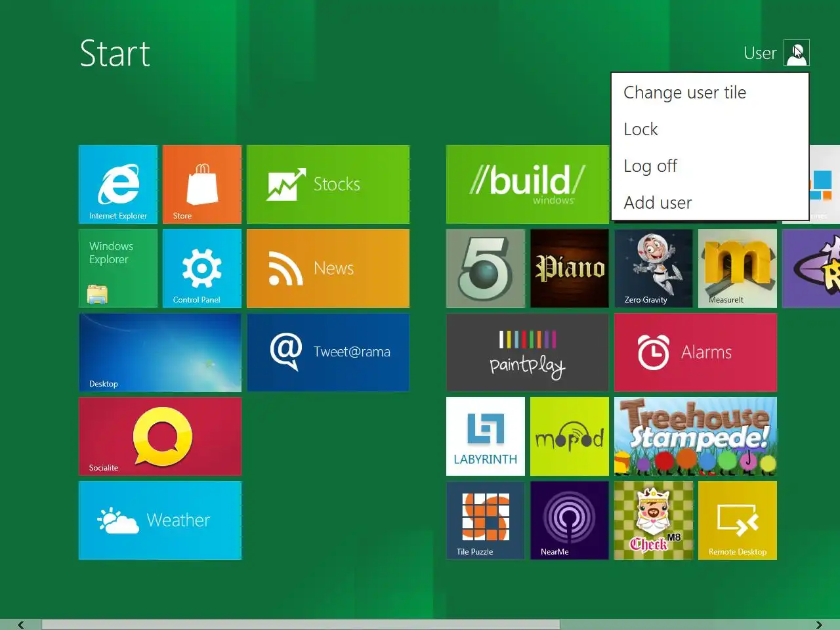
Task: Launch the Treehouse Stampede tile
Action: coord(696,436)
